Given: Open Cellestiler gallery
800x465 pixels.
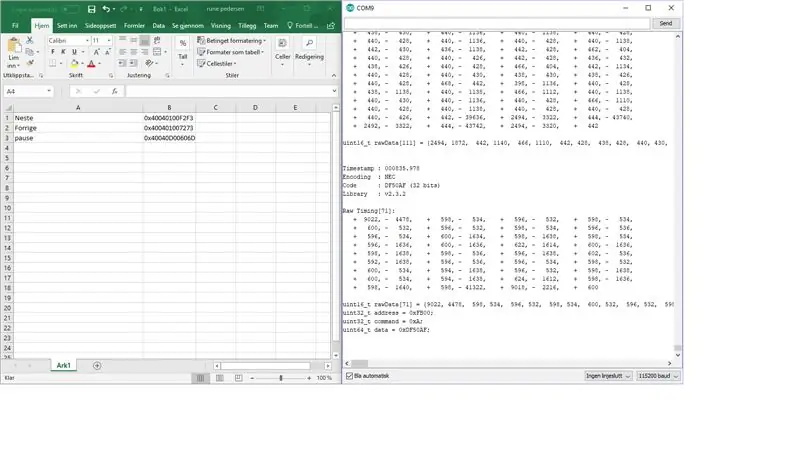Looking at the screenshot, I should coord(217,64).
